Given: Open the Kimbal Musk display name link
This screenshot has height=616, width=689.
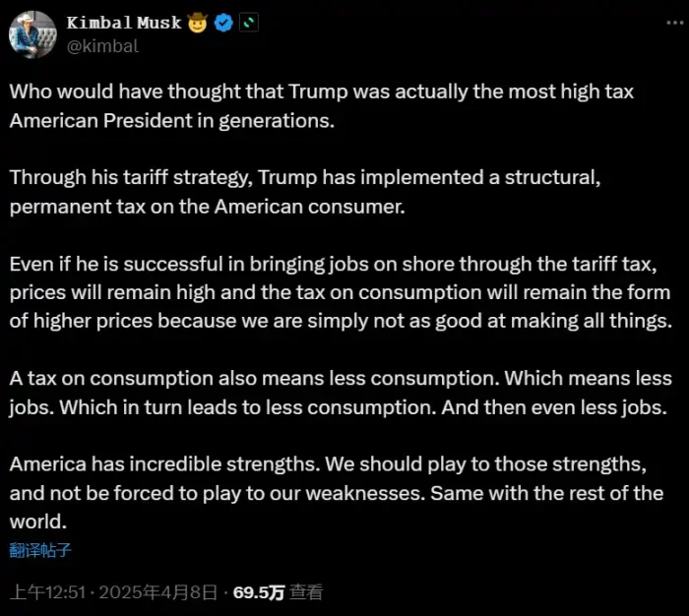Looking at the screenshot, I should tap(123, 23).
